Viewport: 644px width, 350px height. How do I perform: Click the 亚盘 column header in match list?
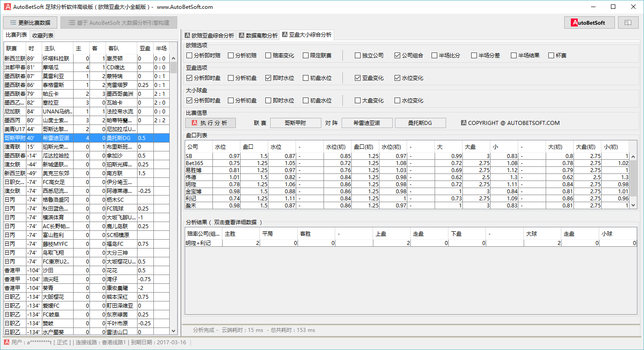145,48
